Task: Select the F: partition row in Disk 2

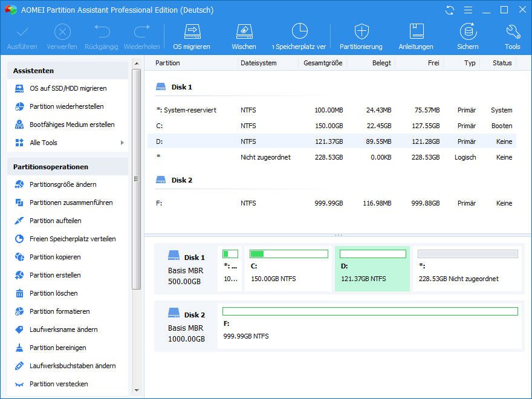Action: (331, 203)
